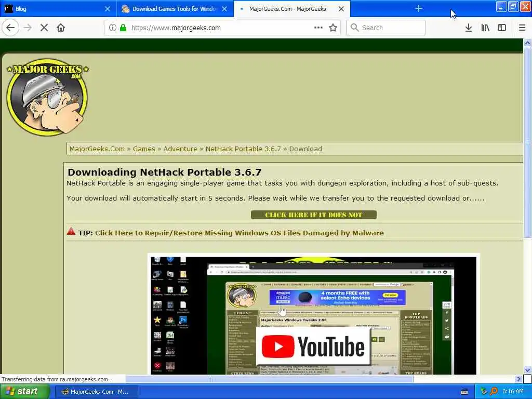This screenshot has width=532, height=399.
Task: Click the vertical scrollbar down arrow
Action: click(527, 370)
